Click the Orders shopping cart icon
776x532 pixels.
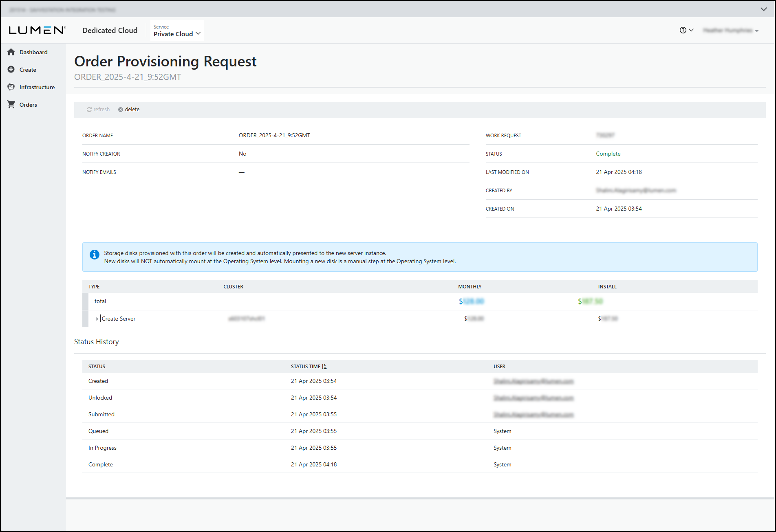[11, 104]
